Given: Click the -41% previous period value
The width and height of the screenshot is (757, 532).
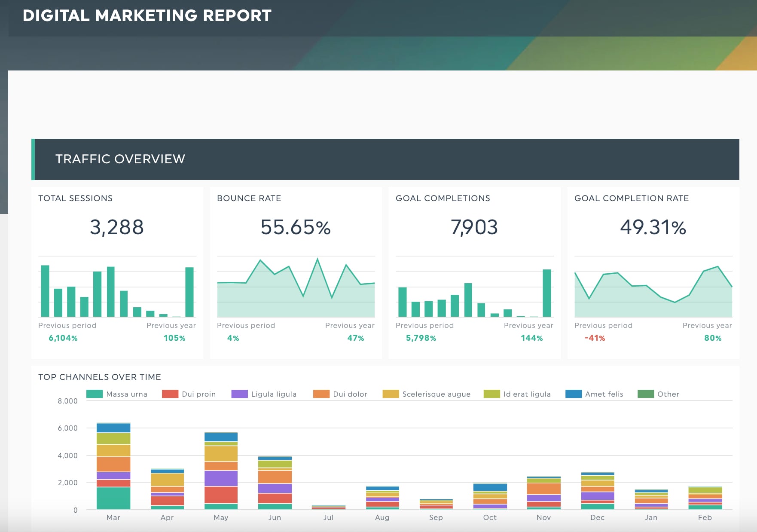Looking at the screenshot, I should click(595, 338).
